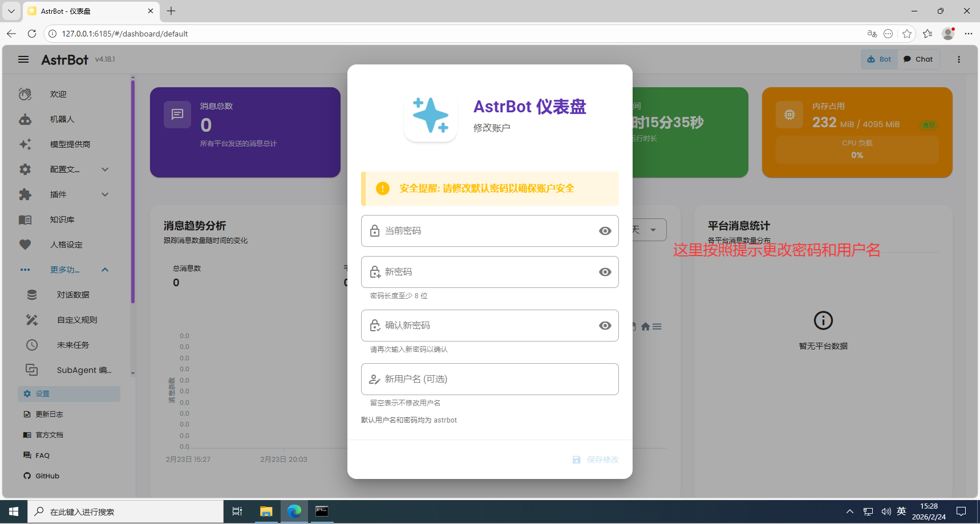Click the AstrBot logo text
980x524 pixels.
coord(64,59)
